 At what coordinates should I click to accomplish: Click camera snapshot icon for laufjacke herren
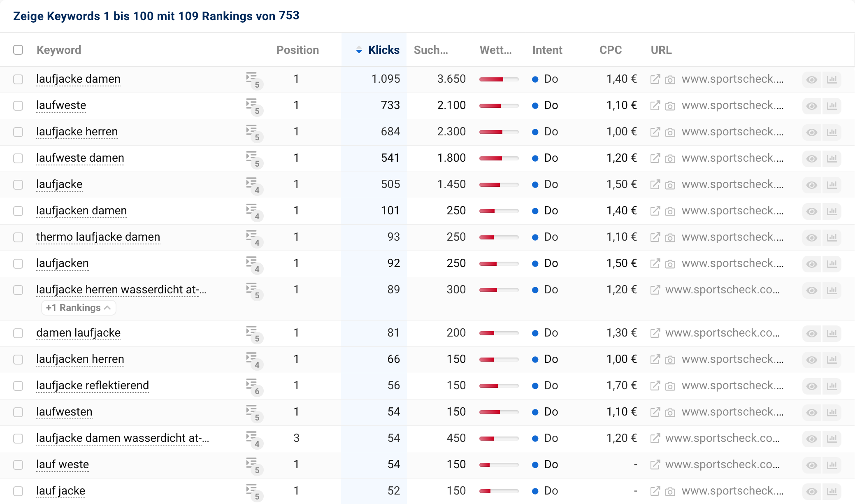(670, 132)
